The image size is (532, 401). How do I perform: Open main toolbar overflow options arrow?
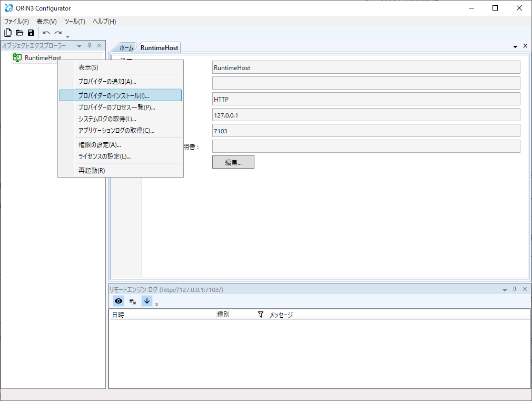(x=67, y=36)
